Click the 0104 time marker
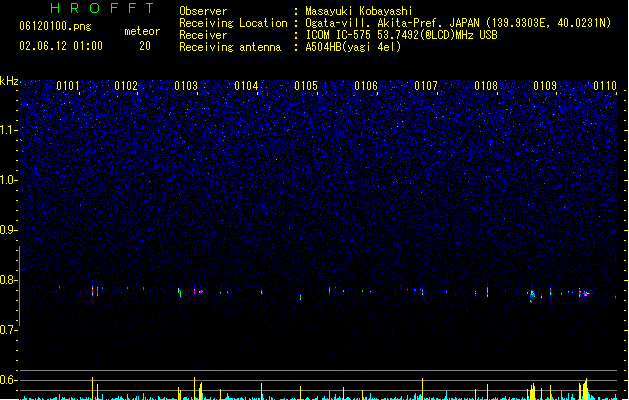 (x=246, y=86)
